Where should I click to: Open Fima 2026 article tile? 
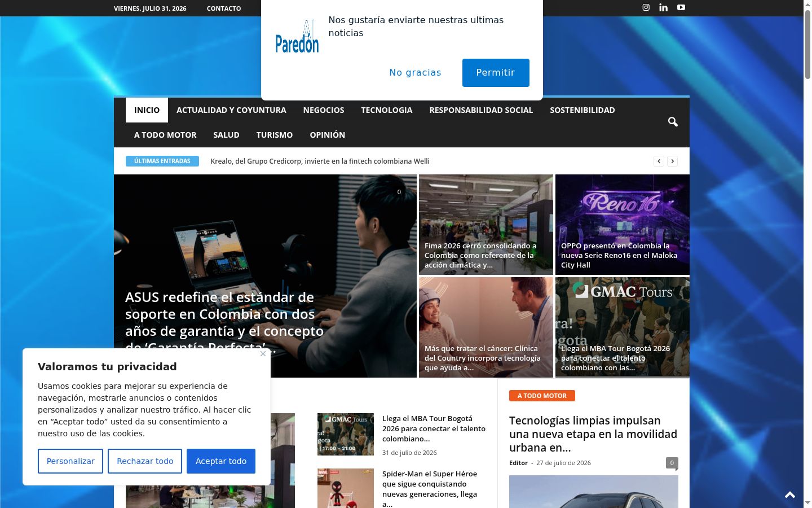coord(486,225)
